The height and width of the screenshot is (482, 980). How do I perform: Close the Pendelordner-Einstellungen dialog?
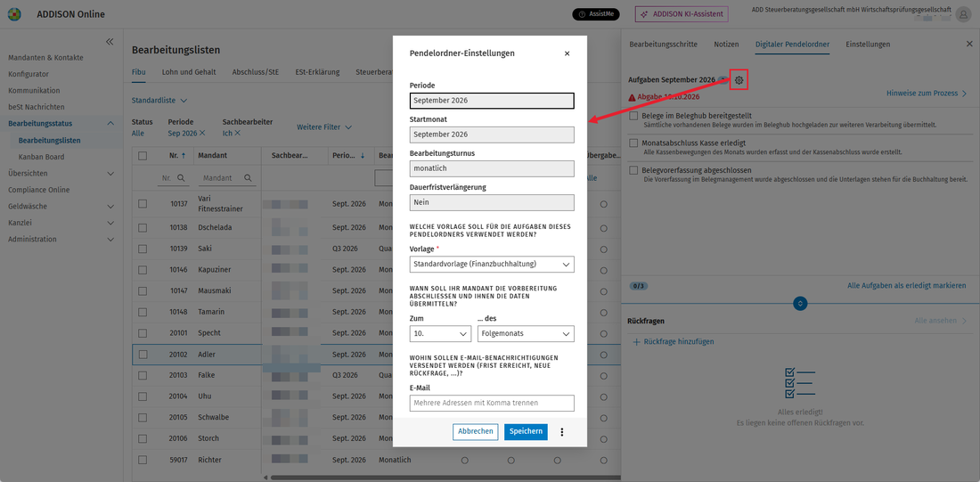click(567, 53)
